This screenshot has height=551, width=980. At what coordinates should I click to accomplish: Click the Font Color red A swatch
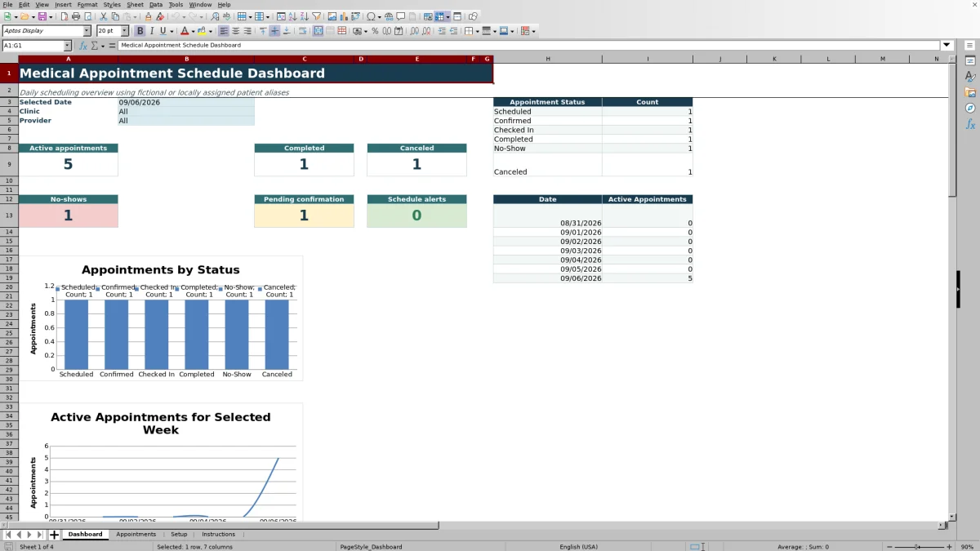(185, 31)
